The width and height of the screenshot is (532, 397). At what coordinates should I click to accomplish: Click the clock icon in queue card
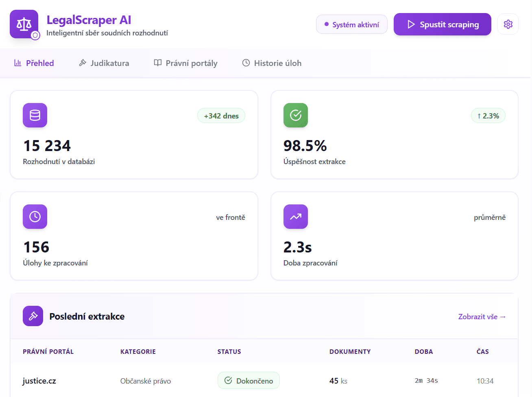pos(35,217)
